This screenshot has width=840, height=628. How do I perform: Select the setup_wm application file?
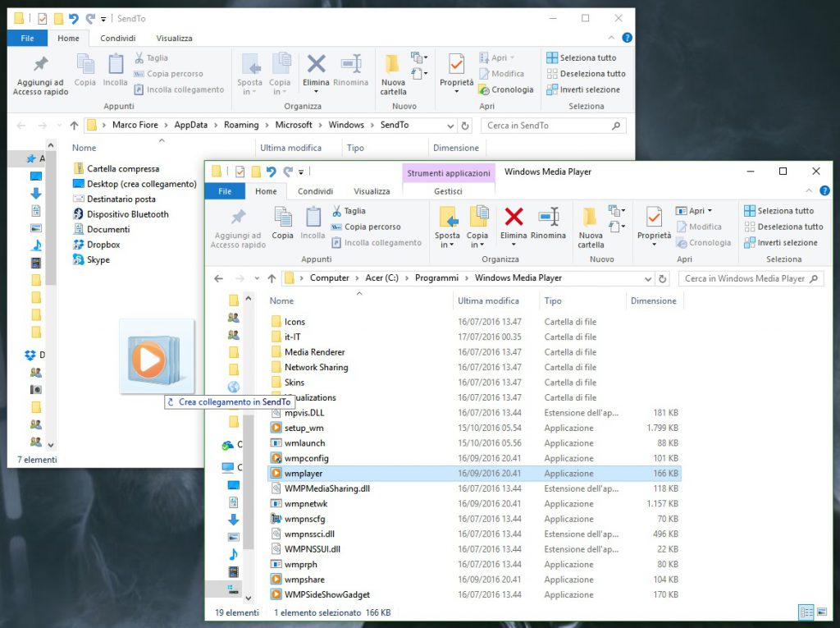pos(474,428)
